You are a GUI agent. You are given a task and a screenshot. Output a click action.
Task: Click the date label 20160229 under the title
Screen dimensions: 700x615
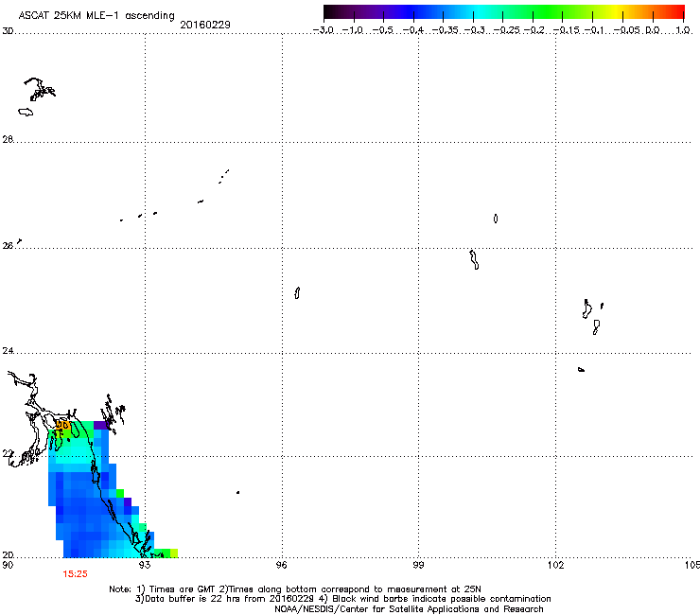tap(205, 25)
